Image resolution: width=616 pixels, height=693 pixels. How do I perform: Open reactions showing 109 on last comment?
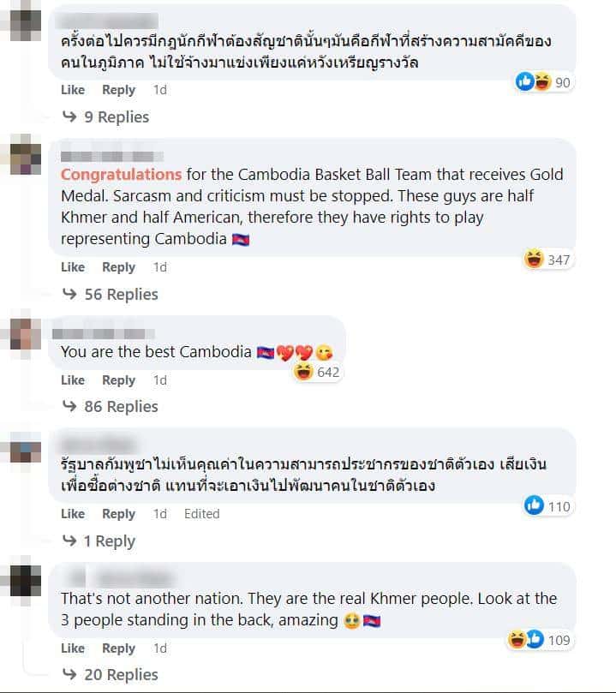coord(540,640)
